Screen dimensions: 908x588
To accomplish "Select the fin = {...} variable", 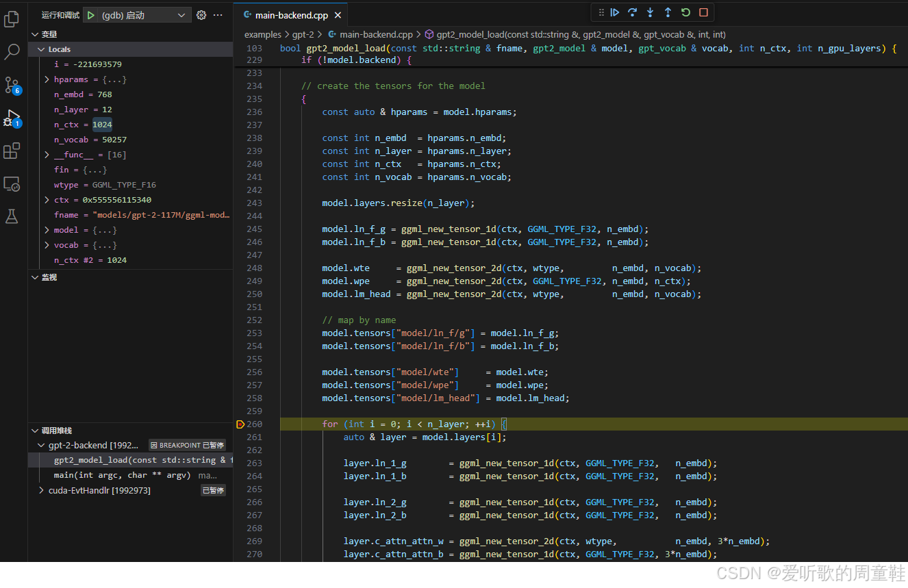I will [x=130, y=170].
